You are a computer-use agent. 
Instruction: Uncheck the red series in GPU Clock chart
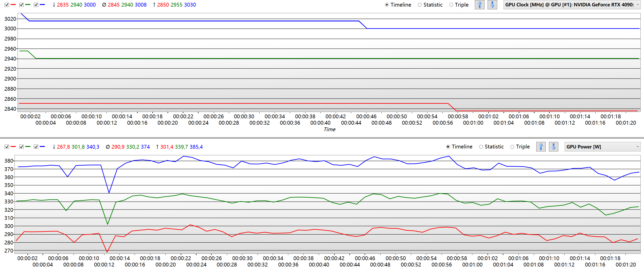(x=7, y=5)
